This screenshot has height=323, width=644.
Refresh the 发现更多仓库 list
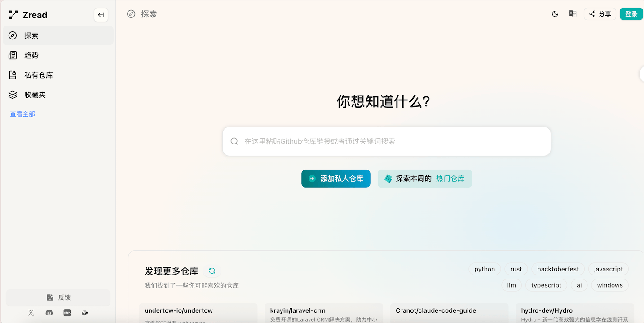click(212, 271)
